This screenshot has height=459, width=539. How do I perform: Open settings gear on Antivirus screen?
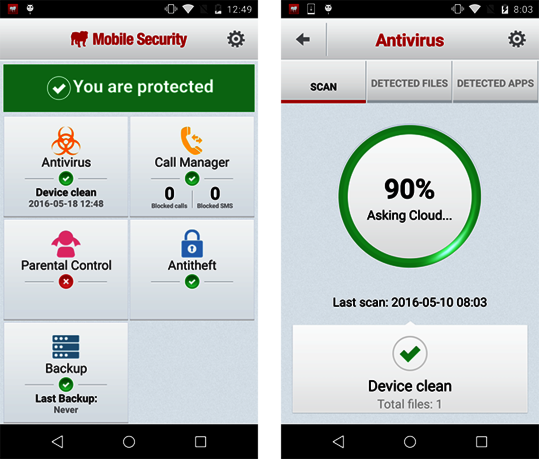click(517, 39)
